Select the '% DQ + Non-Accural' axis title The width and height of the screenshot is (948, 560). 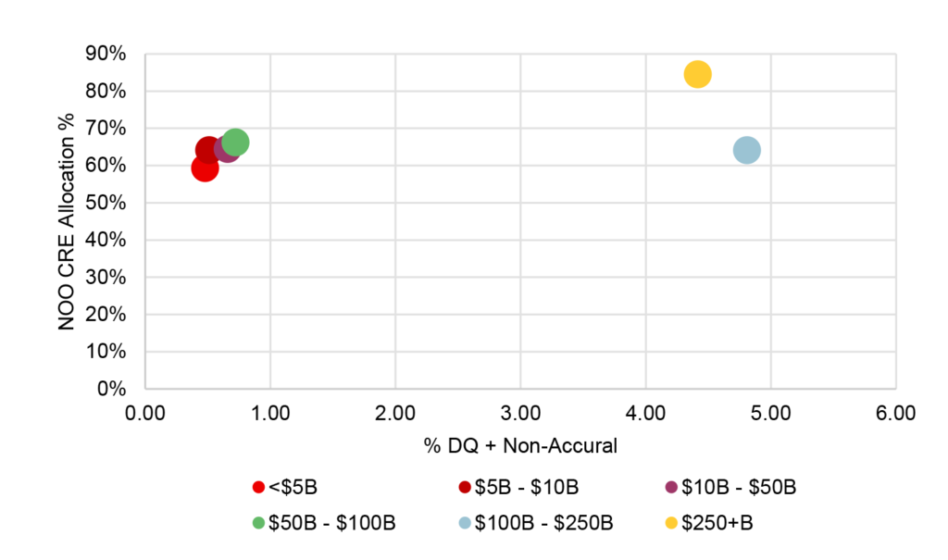(x=519, y=446)
